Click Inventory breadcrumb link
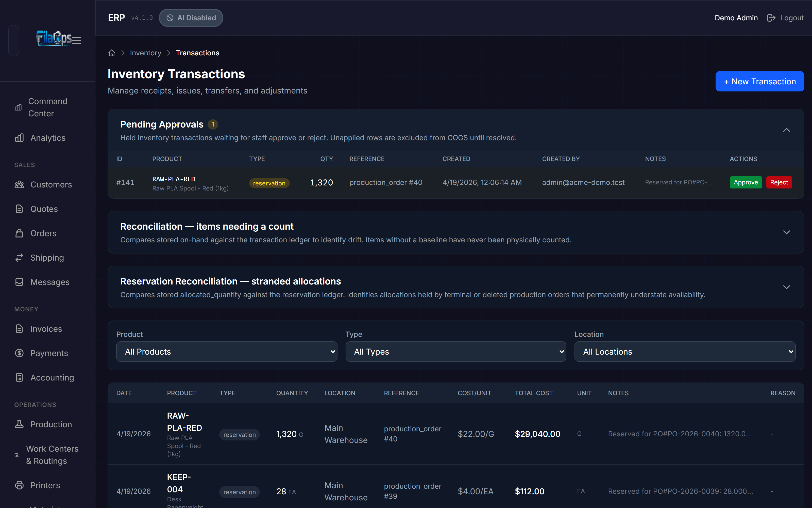This screenshot has width=812, height=508. 145,53
